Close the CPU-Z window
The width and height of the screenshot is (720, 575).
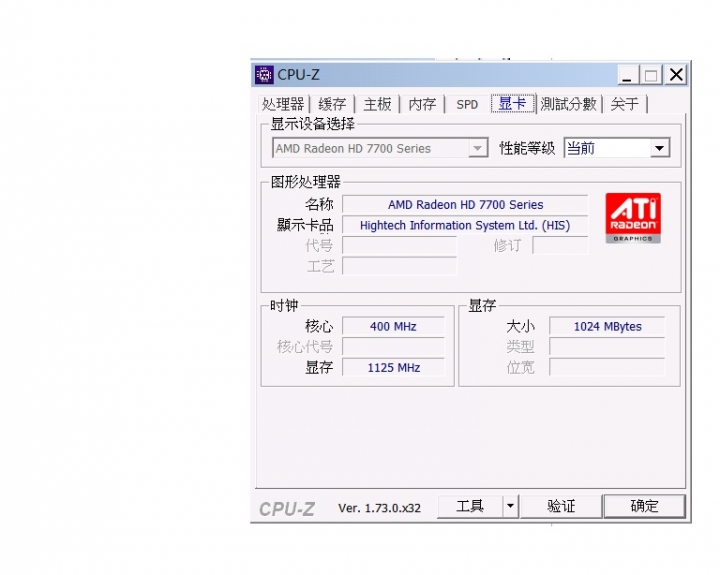tap(676, 75)
